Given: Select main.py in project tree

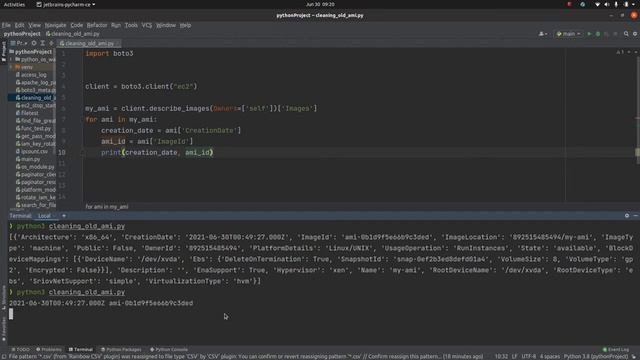Looking at the screenshot, I should coord(28,159).
